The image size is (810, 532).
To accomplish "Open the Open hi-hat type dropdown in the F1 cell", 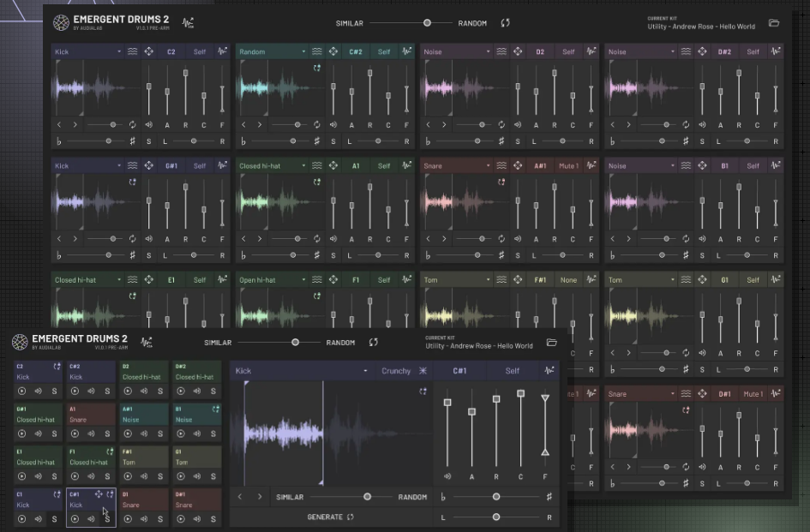I will (272, 279).
